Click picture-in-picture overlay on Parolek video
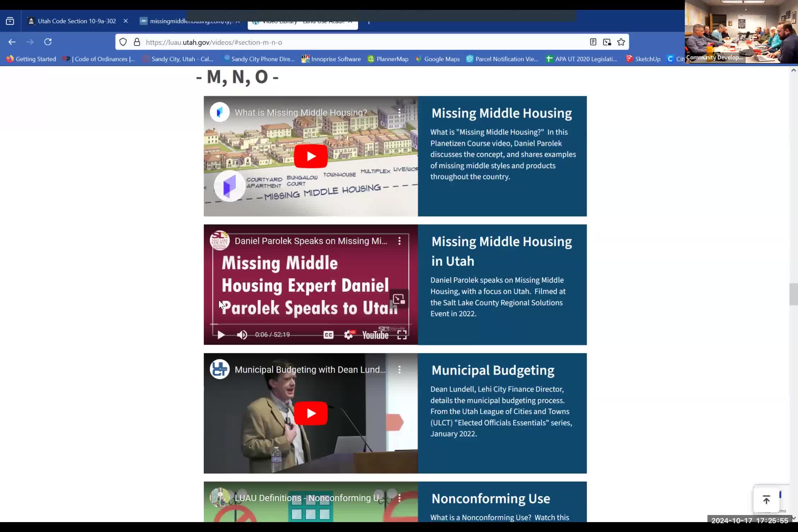The image size is (798, 532). point(399,299)
